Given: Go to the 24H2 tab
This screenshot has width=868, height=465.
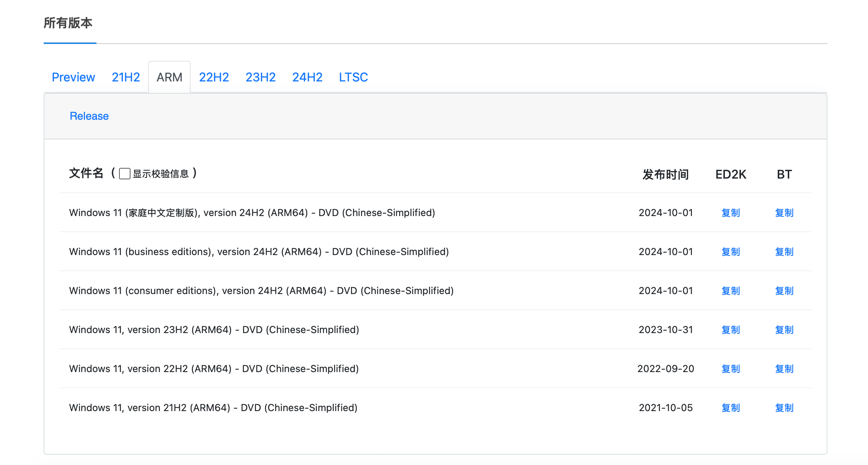Looking at the screenshot, I should click(x=307, y=77).
